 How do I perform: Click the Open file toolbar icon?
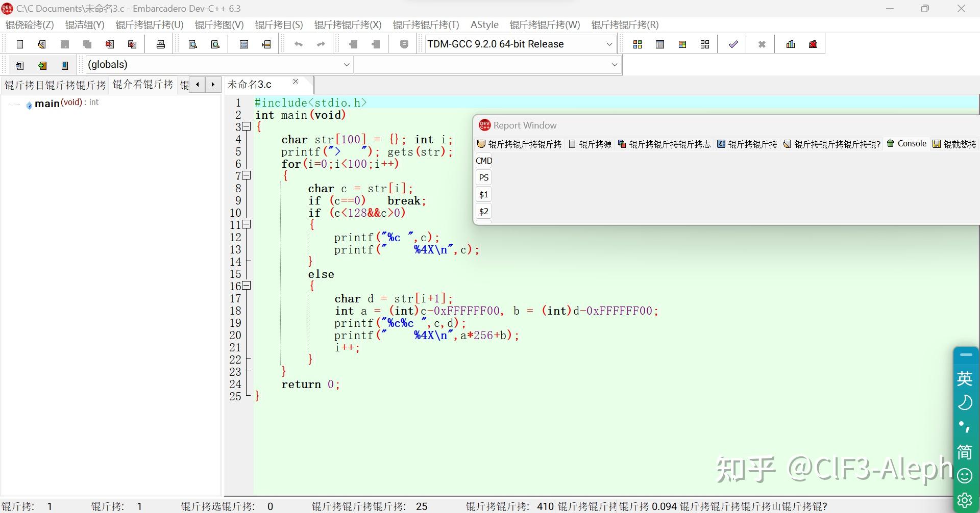pyautogui.click(x=42, y=44)
